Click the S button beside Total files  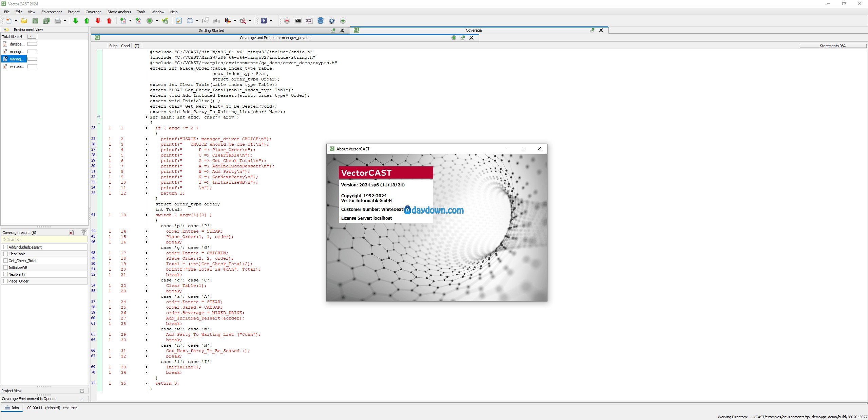pos(32,37)
